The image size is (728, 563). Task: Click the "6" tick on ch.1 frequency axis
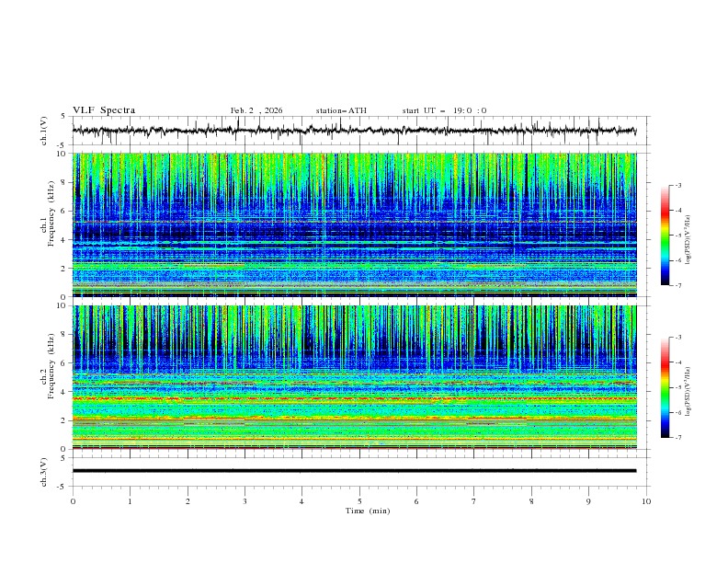tap(65, 211)
